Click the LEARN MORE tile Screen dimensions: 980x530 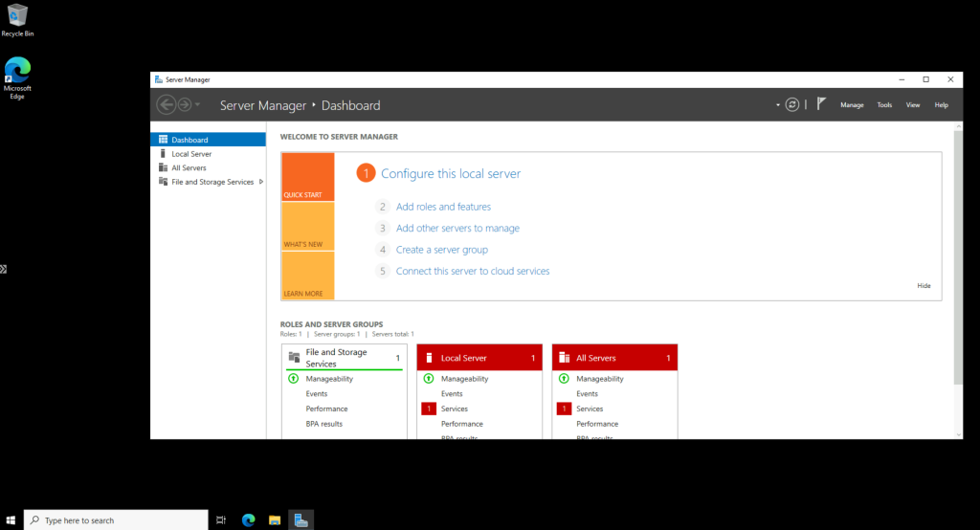click(x=307, y=276)
